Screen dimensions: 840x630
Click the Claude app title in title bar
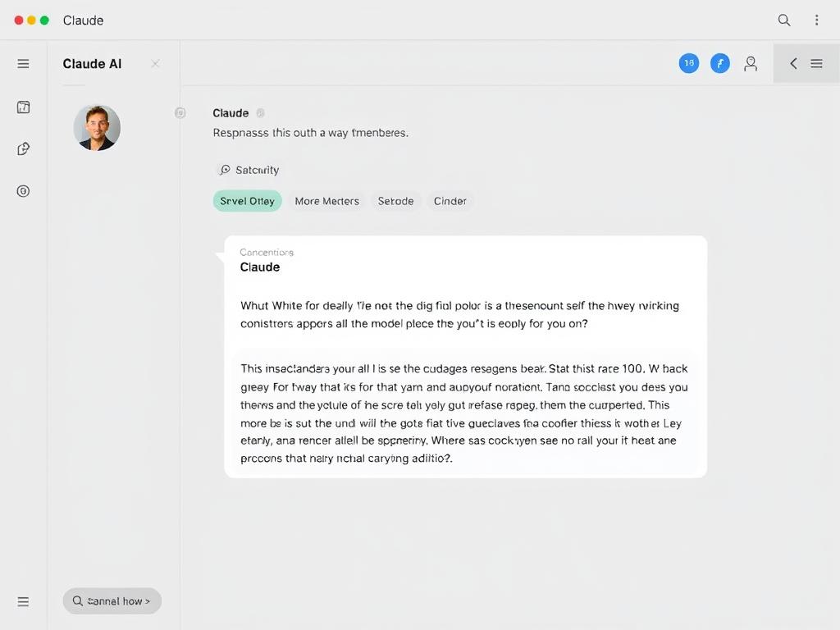coord(83,21)
